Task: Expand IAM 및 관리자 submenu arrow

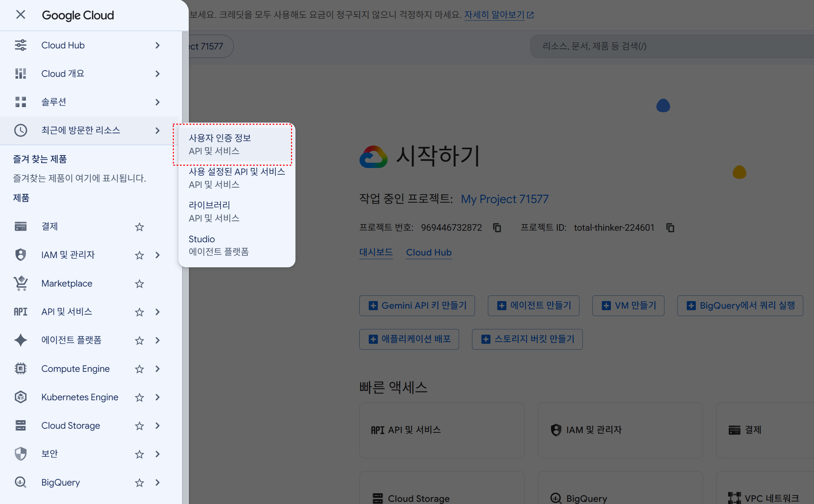Action: [158, 255]
